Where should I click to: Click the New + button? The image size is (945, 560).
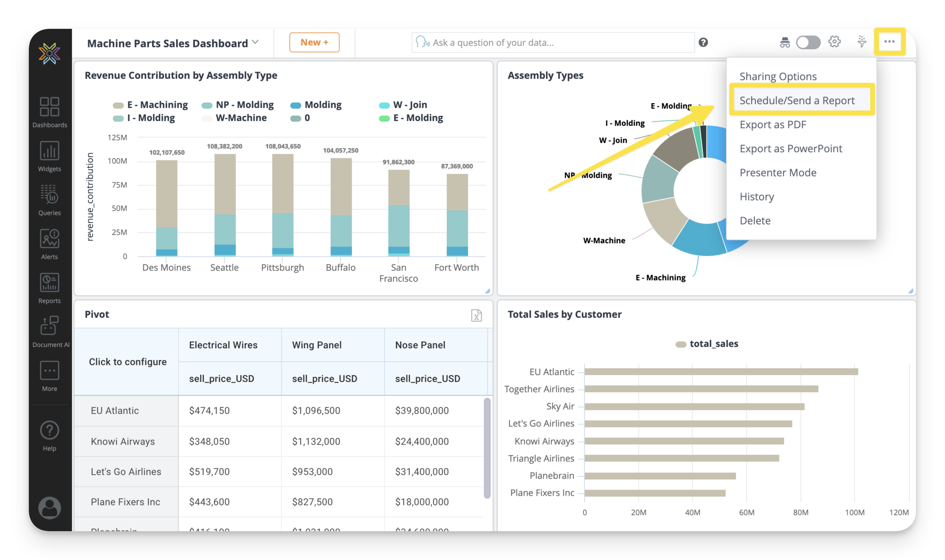pos(314,42)
